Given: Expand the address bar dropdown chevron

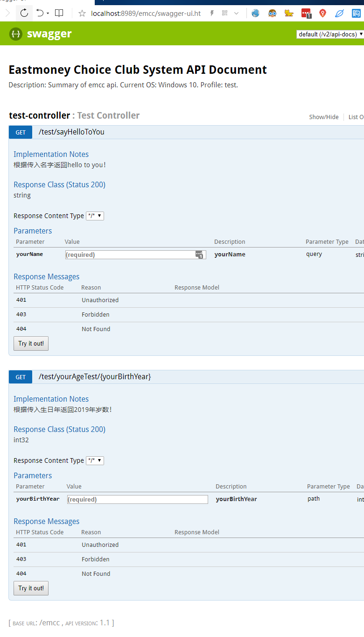Looking at the screenshot, I should (236, 14).
